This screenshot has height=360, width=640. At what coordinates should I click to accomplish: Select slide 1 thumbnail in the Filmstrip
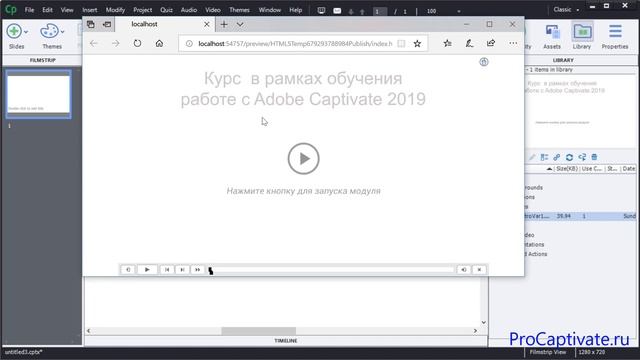click(x=38, y=94)
